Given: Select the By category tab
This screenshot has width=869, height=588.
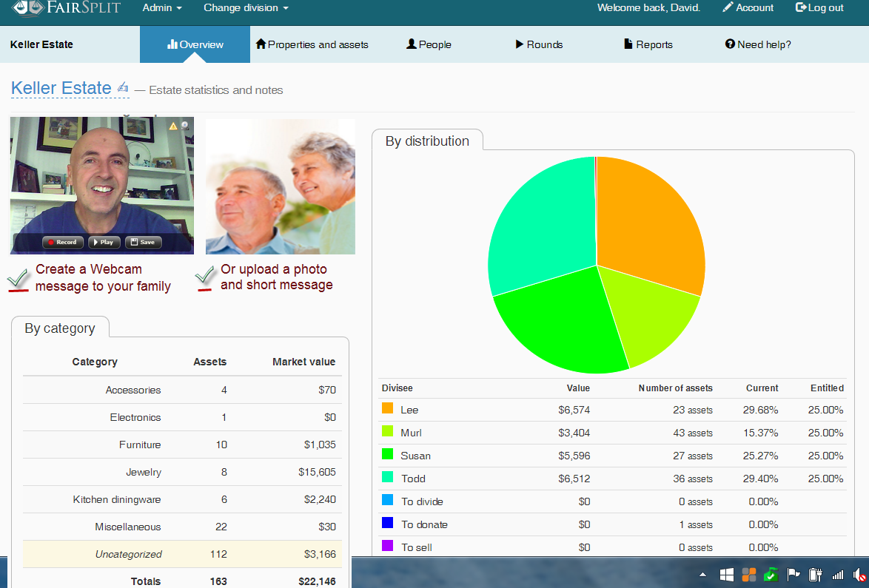Looking at the screenshot, I should coord(60,328).
